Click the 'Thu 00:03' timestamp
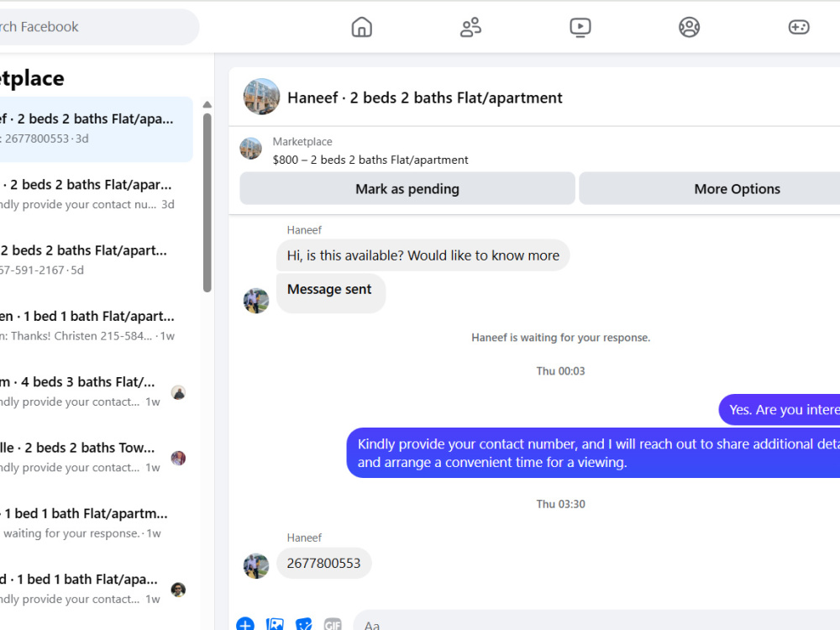This screenshot has width=840, height=630. click(561, 370)
